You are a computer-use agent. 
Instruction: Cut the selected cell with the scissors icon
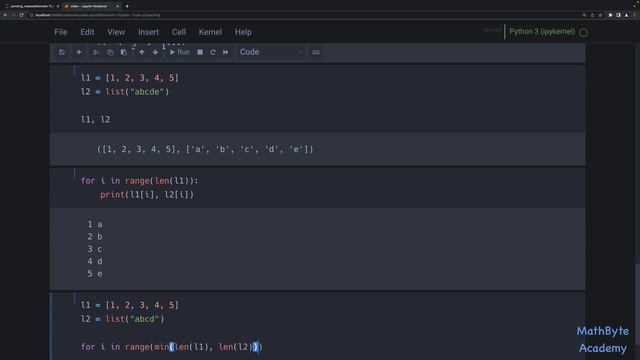coord(96,52)
